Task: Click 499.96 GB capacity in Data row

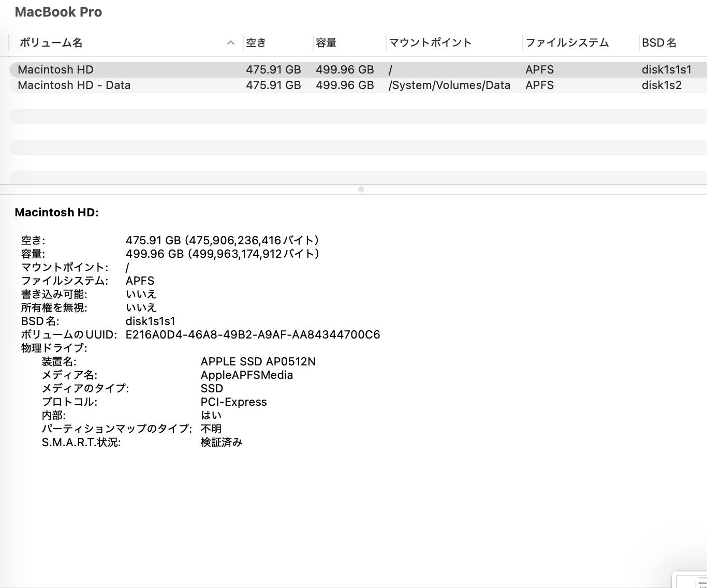Action: (x=345, y=85)
